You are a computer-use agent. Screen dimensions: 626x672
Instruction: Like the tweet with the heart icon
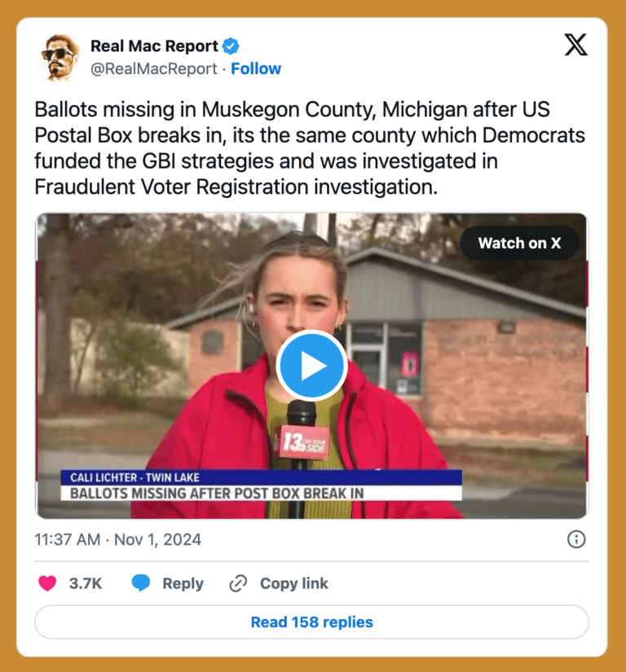[x=47, y=583]
